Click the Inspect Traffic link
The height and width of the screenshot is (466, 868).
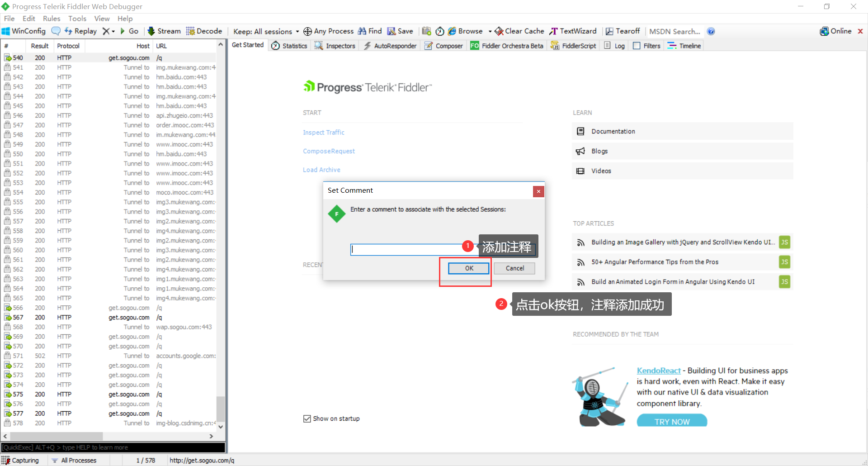324,132
